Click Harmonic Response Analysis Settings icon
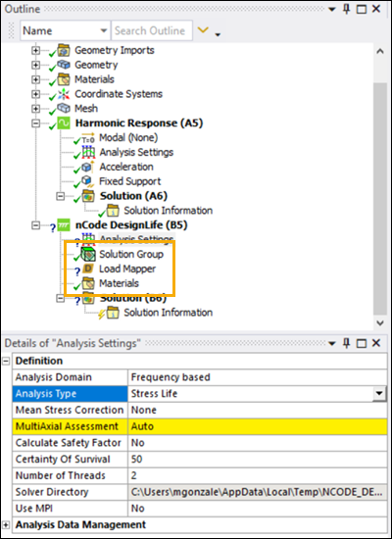Screen dimensions: 392x539 point(88,152)
